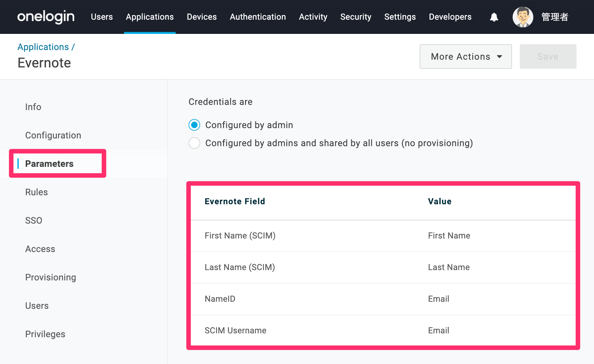Switch to the Access sidebar tab
594x364 pixels.
pos(40,249)
